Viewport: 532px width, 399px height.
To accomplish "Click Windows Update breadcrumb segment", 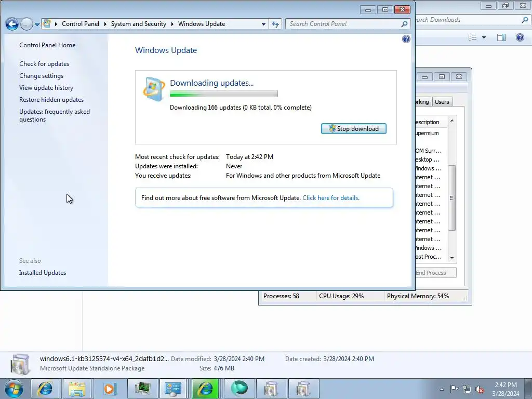I will 202,24.
